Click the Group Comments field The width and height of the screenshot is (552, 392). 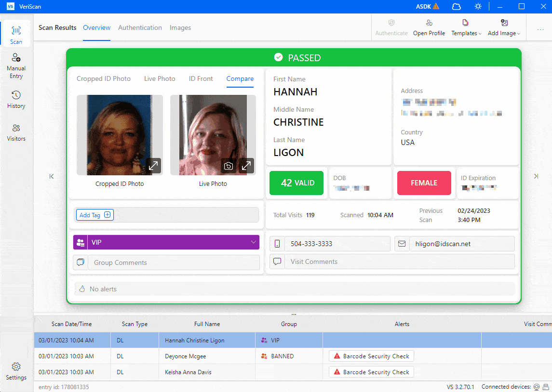pyautogui.click(x=173, y=262)
